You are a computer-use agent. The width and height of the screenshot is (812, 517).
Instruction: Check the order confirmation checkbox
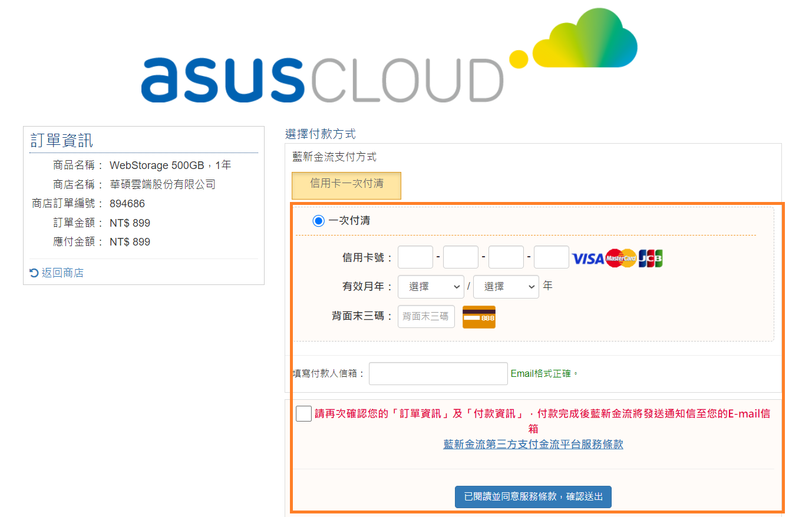(303, 413)
